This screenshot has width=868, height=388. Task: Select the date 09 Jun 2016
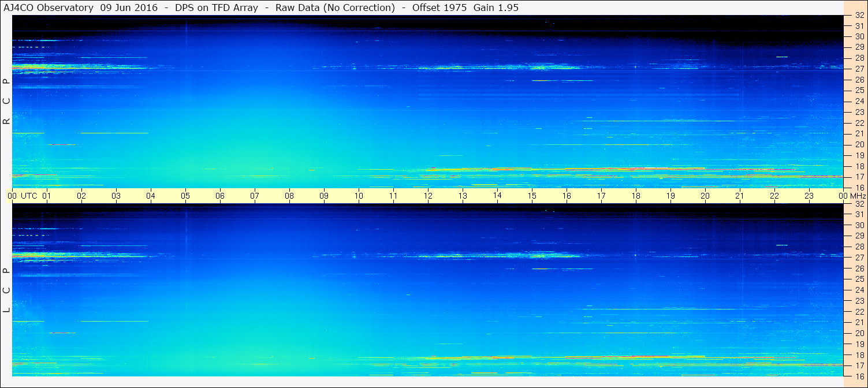[129, 8]
